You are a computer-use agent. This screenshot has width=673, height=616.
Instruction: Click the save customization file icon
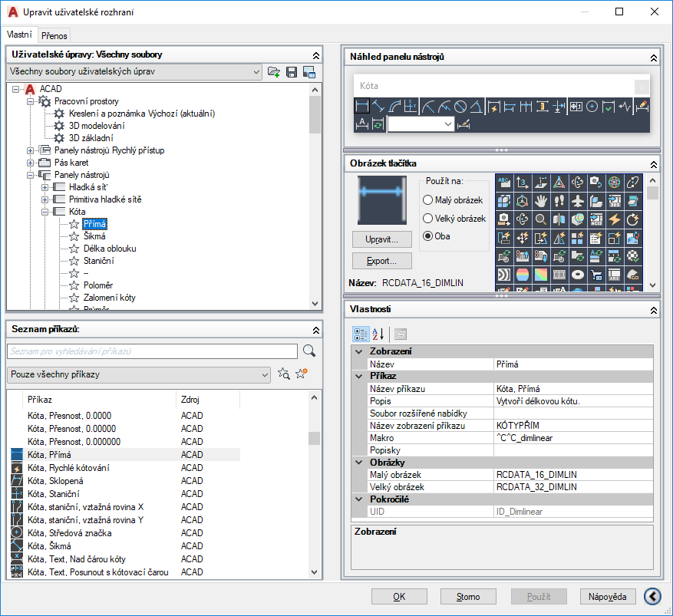pos(292,72)
